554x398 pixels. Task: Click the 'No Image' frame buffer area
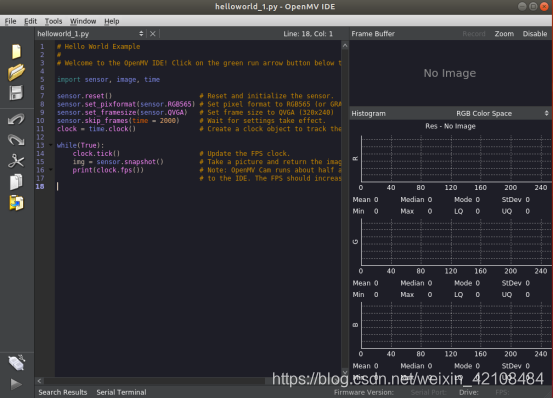(450, 73)
